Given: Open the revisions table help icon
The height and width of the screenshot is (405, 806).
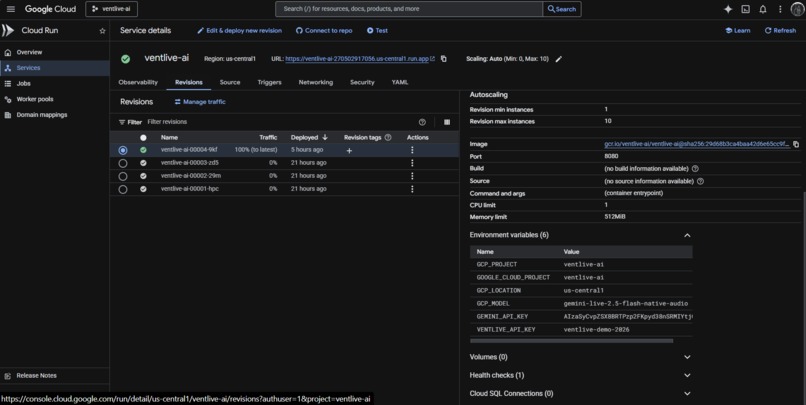Looking at the screenshot, I should pyautogui.click(x=422, y=122).
